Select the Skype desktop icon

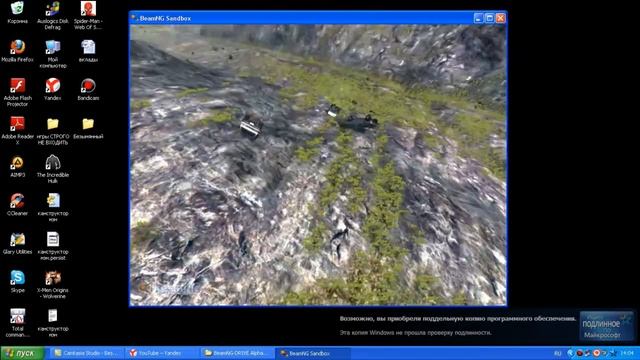point(17,282)
